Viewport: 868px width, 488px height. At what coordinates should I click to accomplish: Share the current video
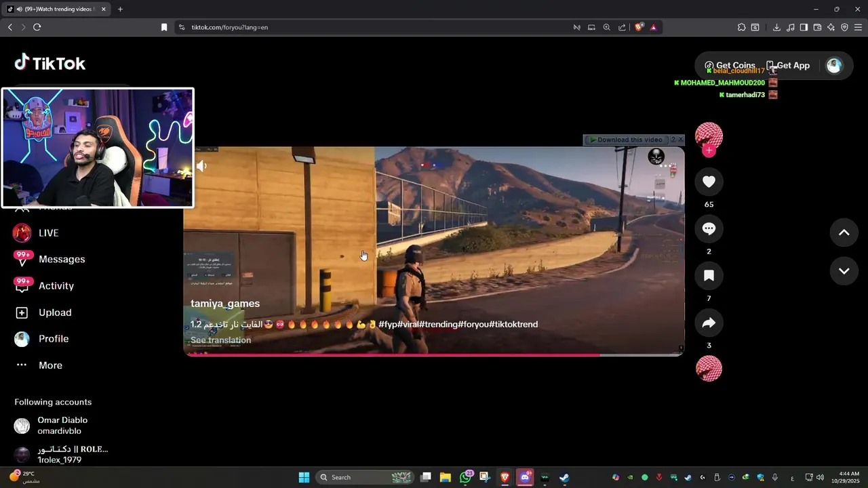coord(709,323)
